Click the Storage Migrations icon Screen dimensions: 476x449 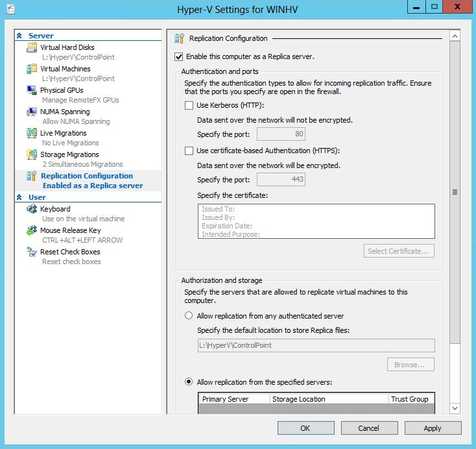[32, 154]
